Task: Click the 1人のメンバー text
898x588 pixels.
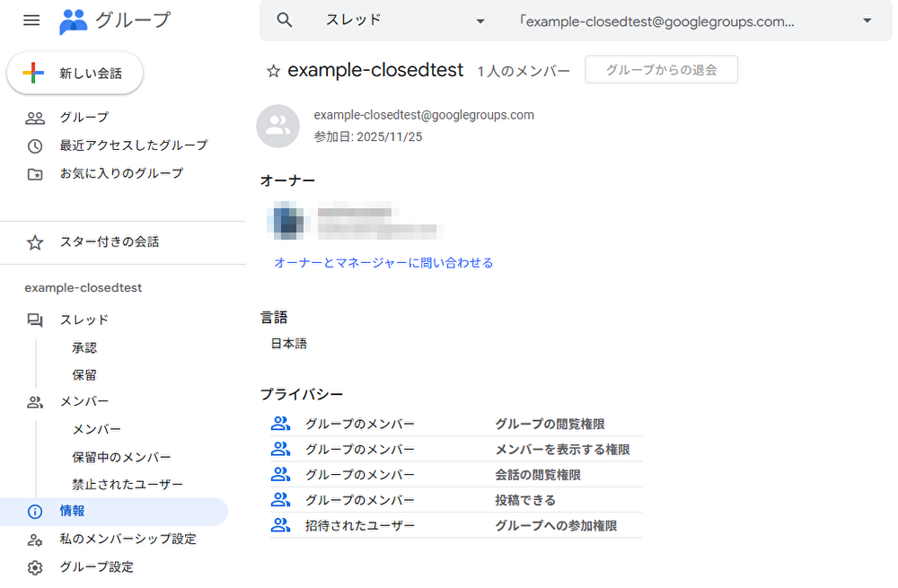Action: point(524,72)
